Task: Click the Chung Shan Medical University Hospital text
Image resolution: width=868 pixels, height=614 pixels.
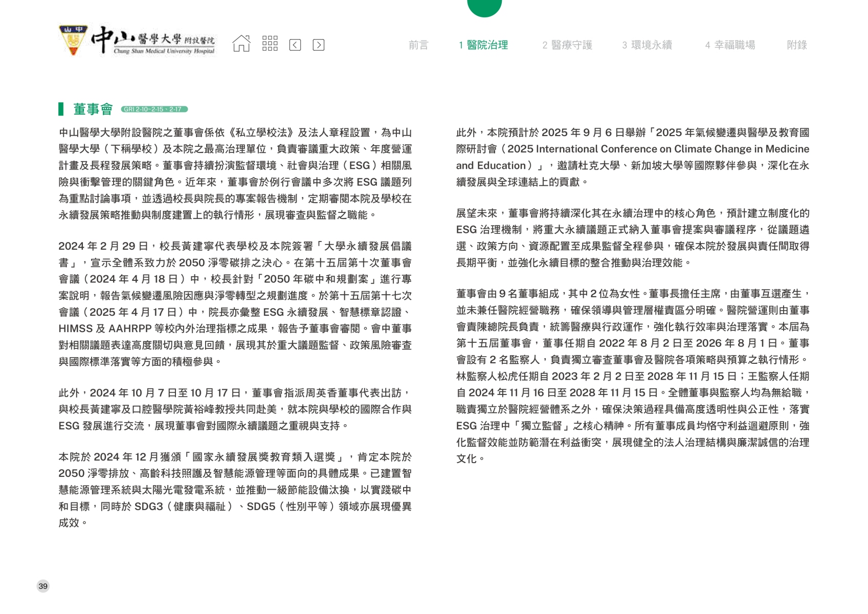Action: tap(164, 51)
